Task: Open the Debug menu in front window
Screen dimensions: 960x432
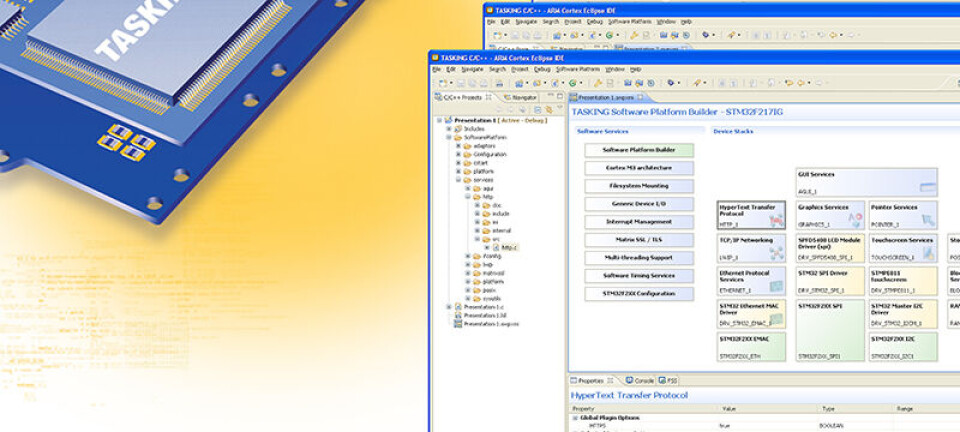Action: click(x=542, y=70)
